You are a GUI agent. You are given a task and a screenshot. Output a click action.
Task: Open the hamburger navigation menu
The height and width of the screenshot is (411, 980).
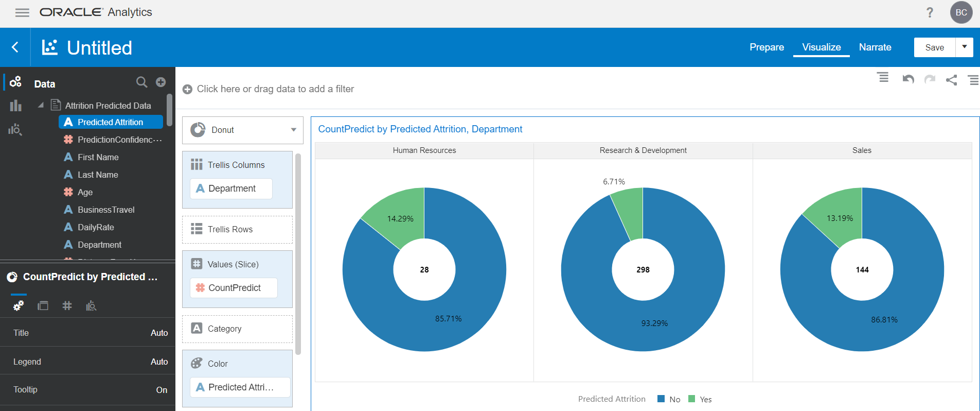[22, 13]
